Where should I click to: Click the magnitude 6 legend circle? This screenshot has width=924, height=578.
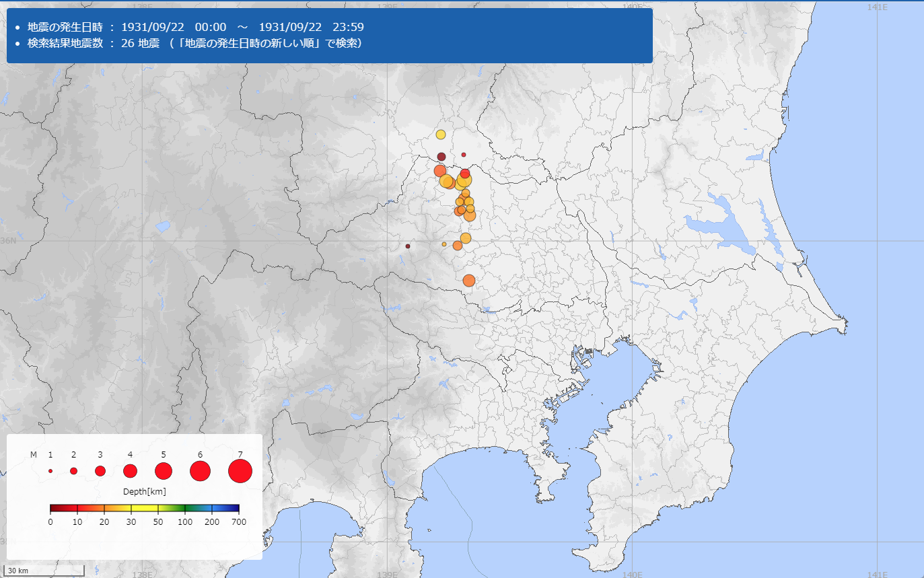(x=200, y=471)
